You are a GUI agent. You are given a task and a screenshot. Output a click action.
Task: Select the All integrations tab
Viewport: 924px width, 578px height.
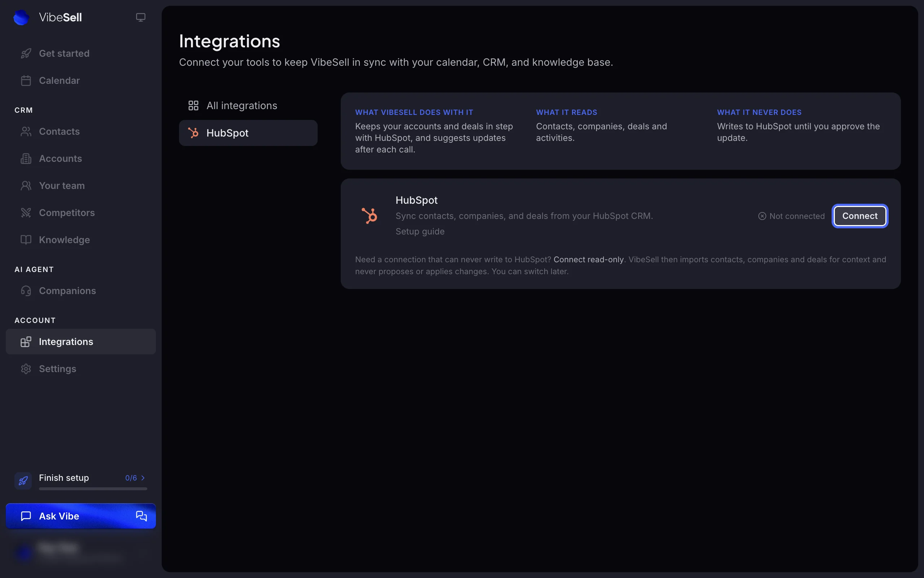point(248,105)
